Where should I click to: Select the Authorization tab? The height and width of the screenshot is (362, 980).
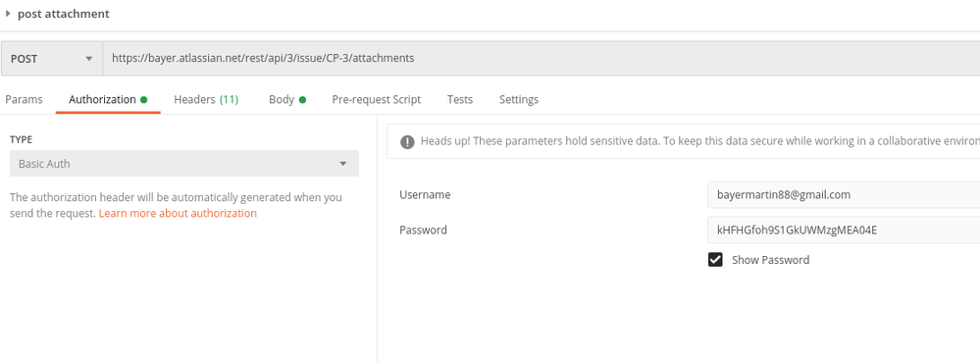pos(108,99)
